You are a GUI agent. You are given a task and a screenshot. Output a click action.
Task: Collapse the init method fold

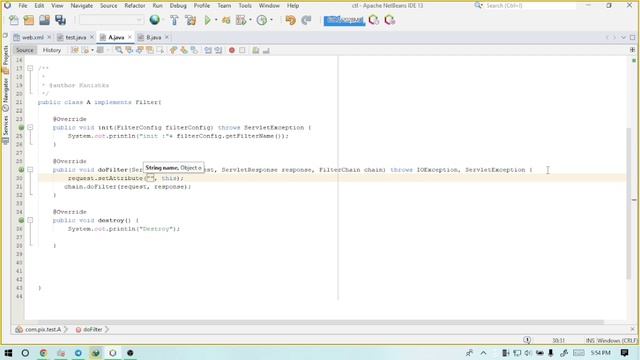(x=30, y=127)
